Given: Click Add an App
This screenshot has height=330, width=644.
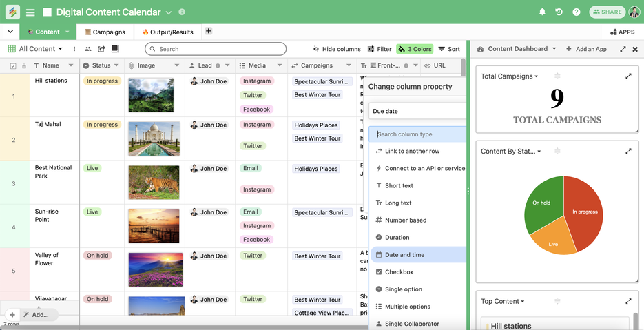Looking at the screenshot, I should (x=586, y=49).
